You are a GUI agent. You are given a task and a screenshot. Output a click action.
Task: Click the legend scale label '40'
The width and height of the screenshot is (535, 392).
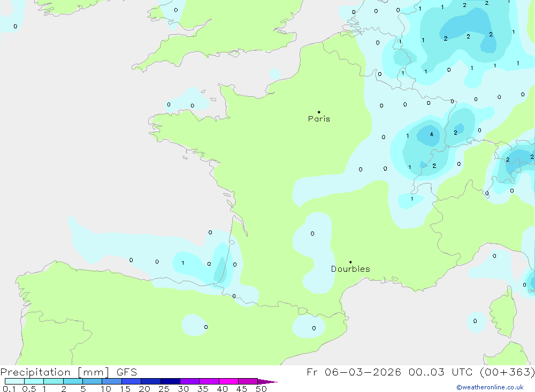(222, 389)
